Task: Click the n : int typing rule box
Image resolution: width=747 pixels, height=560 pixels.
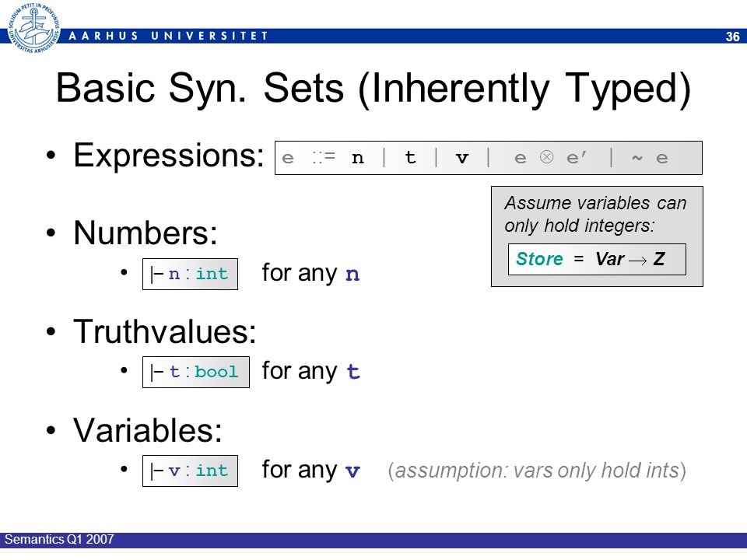Action: (x=190, y=274)
